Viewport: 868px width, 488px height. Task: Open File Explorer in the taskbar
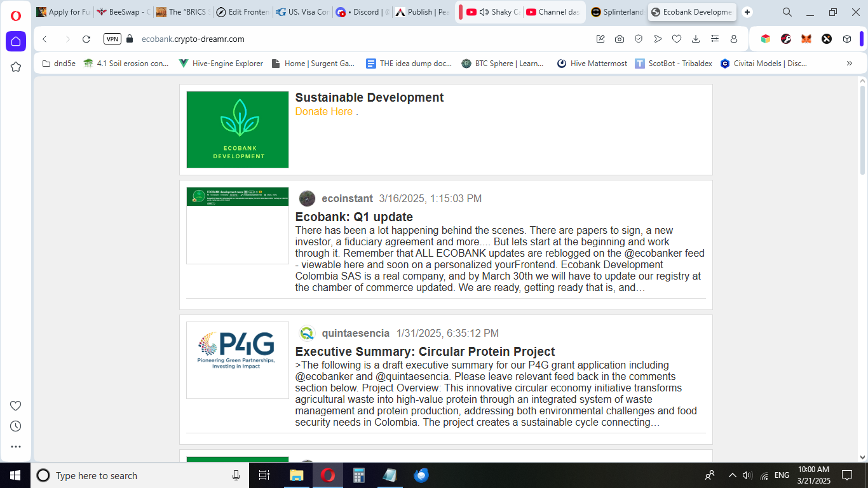click(x=297, y=475)
